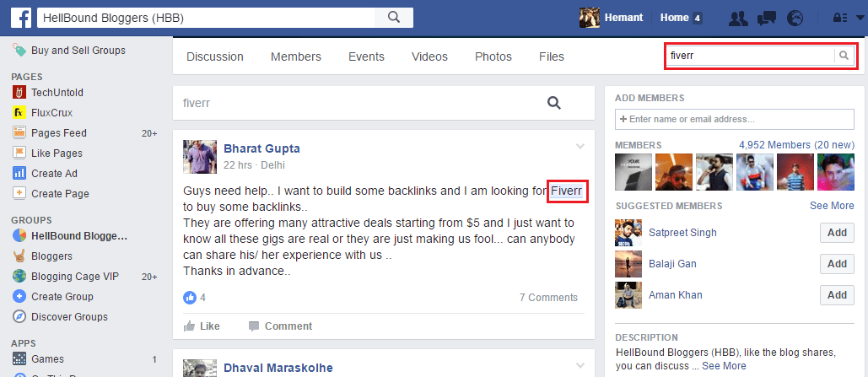Open options chevron on Bharat Gupta's post
Screen dimensions: 868x377
580,147
